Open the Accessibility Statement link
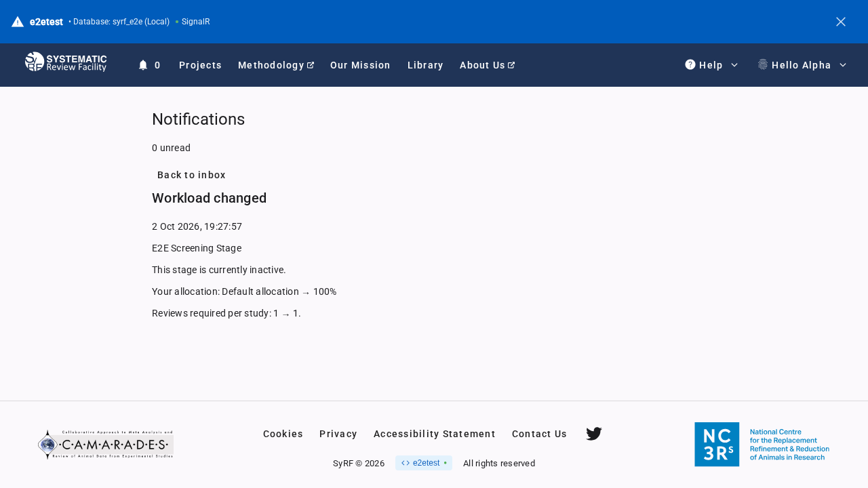Image resolution: width=868 pixels, height=488 pixels. [435, 434]
